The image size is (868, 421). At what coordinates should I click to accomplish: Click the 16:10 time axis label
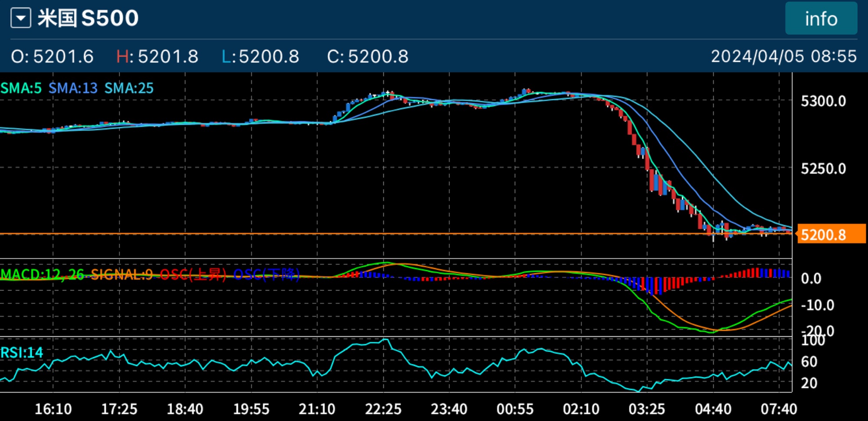(53, 409)
